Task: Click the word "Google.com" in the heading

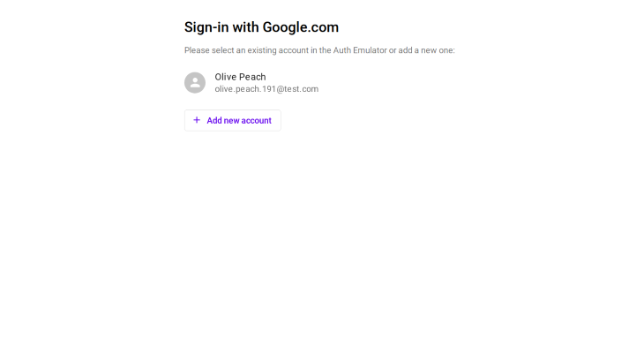Action: (x=300, y=27)
